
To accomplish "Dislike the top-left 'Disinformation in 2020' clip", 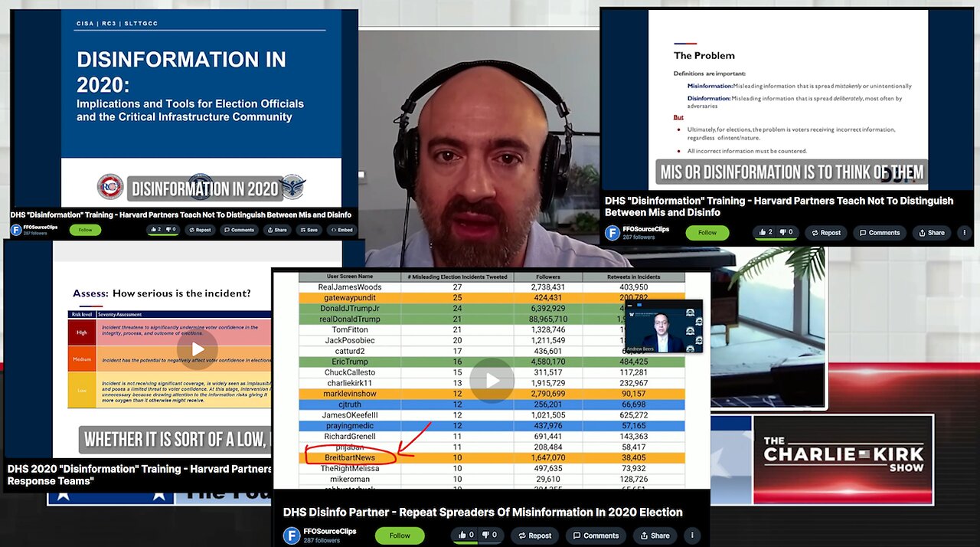I will pos(171,229).
